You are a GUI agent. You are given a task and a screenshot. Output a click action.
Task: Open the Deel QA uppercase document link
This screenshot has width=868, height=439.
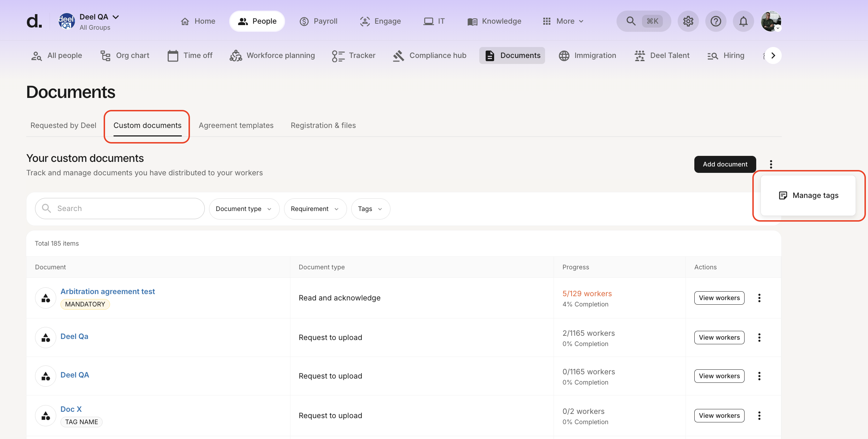pyautogui.click(x=75, y=375)
